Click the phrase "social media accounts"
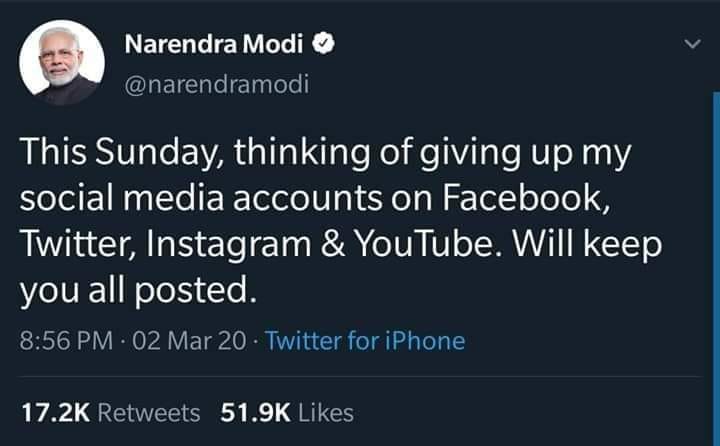This screenshot has width=720, height=446. (x=213, y=198)
